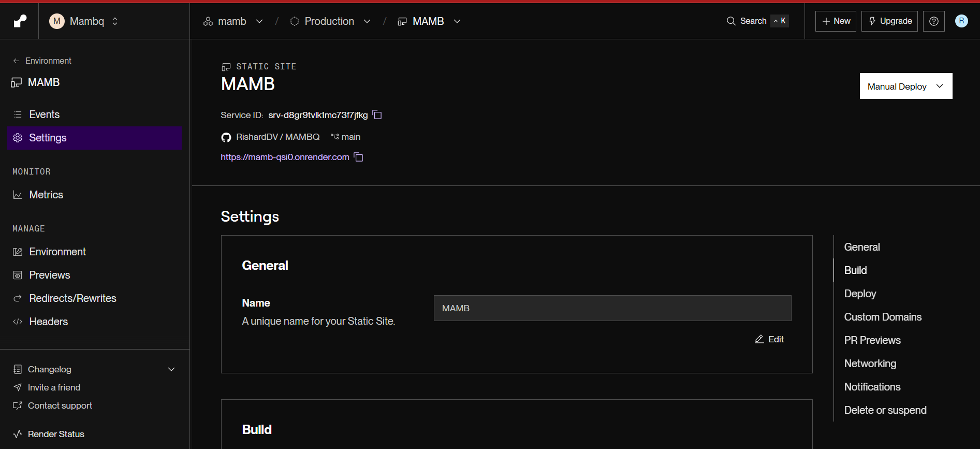Open https://mamb-qsi0.onrender.com link

(285, 157)
